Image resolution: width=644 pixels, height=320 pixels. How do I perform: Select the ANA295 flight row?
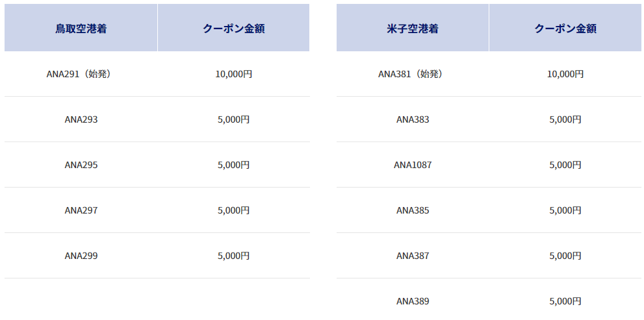157,165
